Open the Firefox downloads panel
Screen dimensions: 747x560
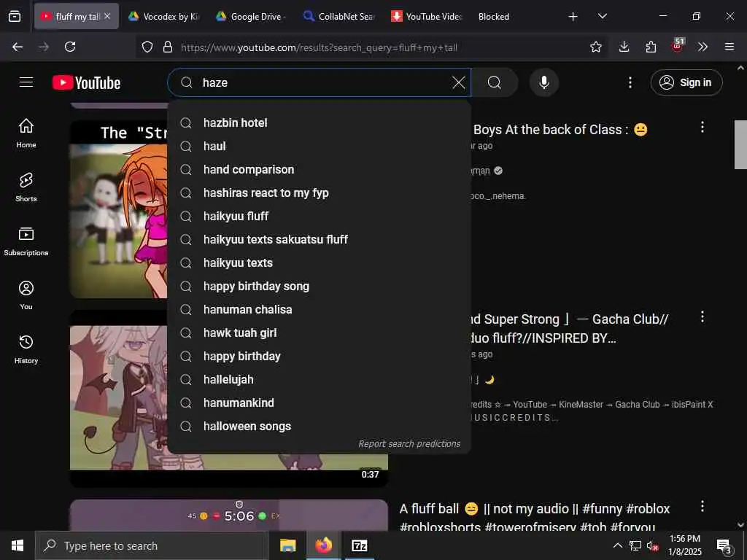[624, 47]
